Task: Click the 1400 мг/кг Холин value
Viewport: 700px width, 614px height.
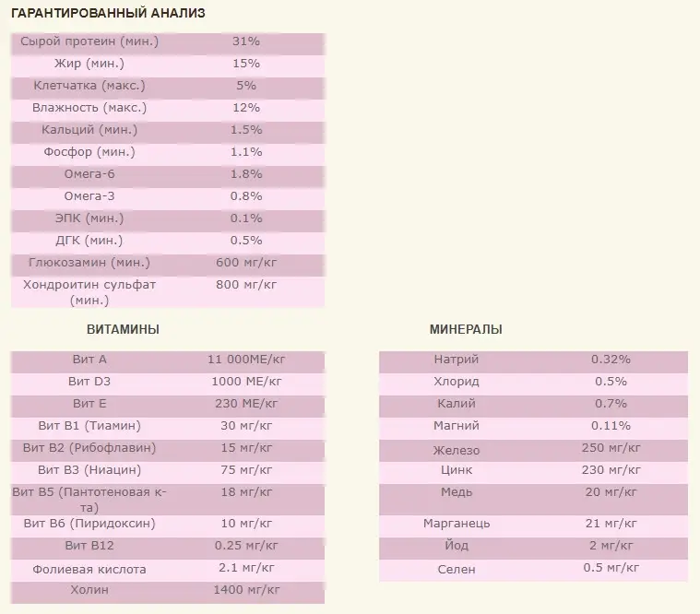Action: pyautogui.click(x=246, y=590)
